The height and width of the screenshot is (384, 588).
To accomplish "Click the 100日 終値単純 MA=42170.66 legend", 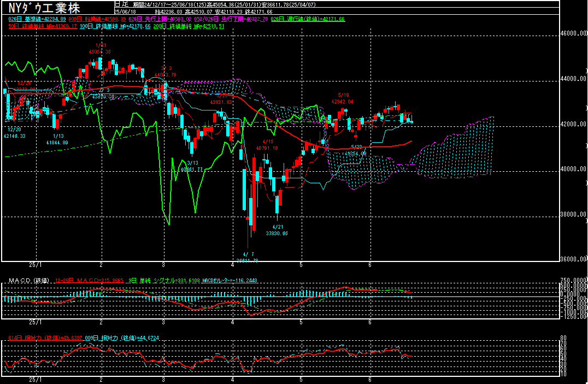I will point(115,26).
